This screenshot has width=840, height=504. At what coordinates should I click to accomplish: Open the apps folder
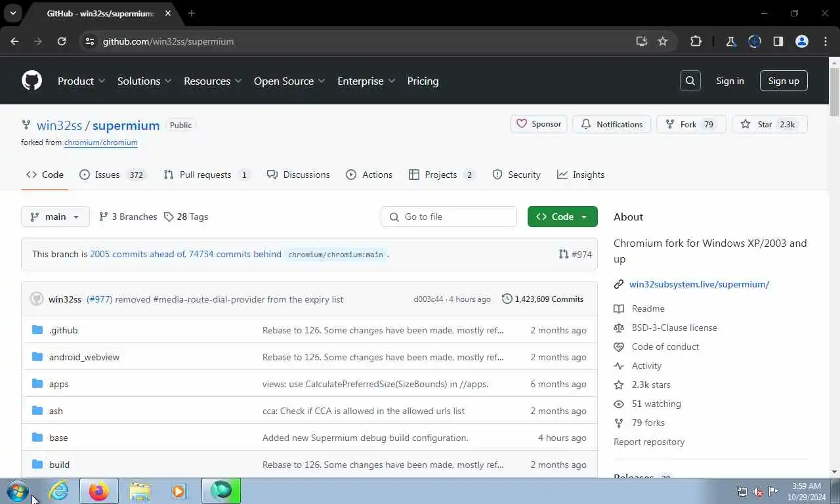coord(58,384)
